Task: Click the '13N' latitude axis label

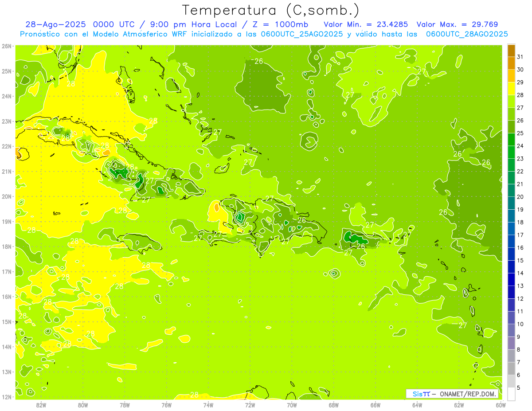Action: pos(7,372)
